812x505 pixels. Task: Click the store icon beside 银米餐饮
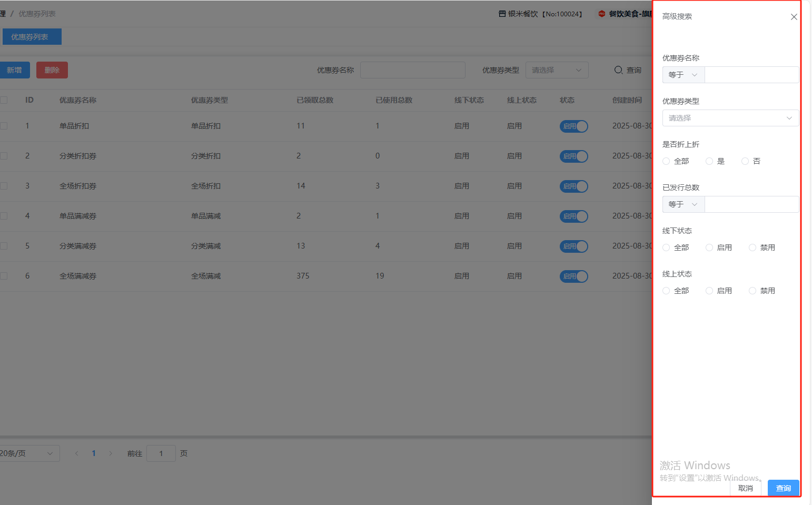502,14
